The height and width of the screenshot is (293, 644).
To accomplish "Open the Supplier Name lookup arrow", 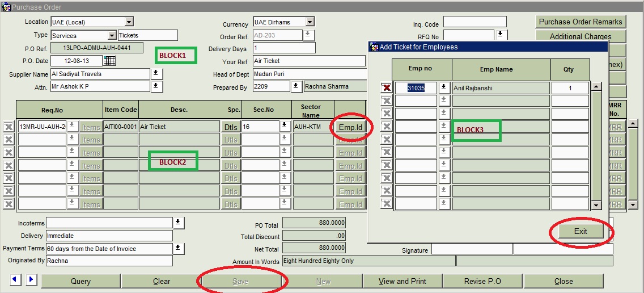I will pyautogui.click(x=156, y=74).
